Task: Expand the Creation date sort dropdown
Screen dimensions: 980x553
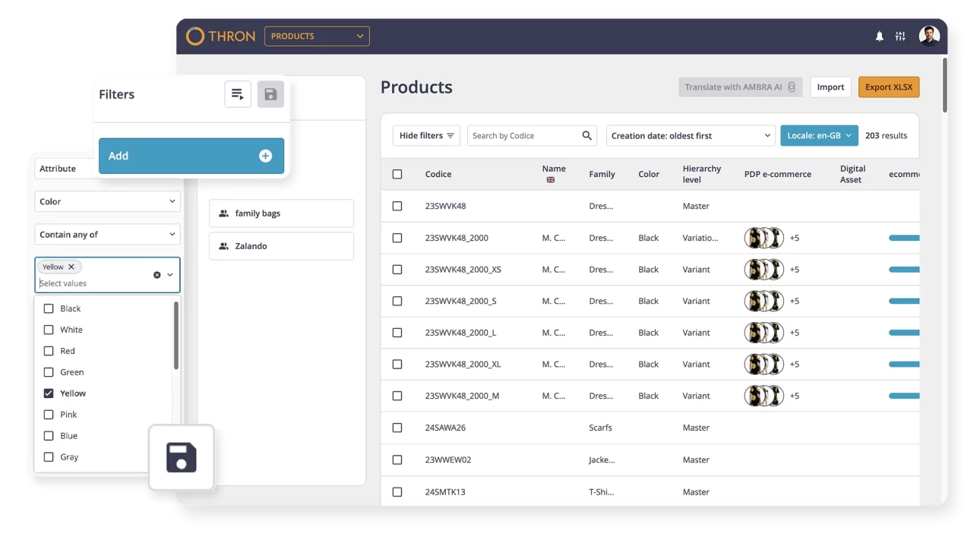Action: (x=690, y=136)
